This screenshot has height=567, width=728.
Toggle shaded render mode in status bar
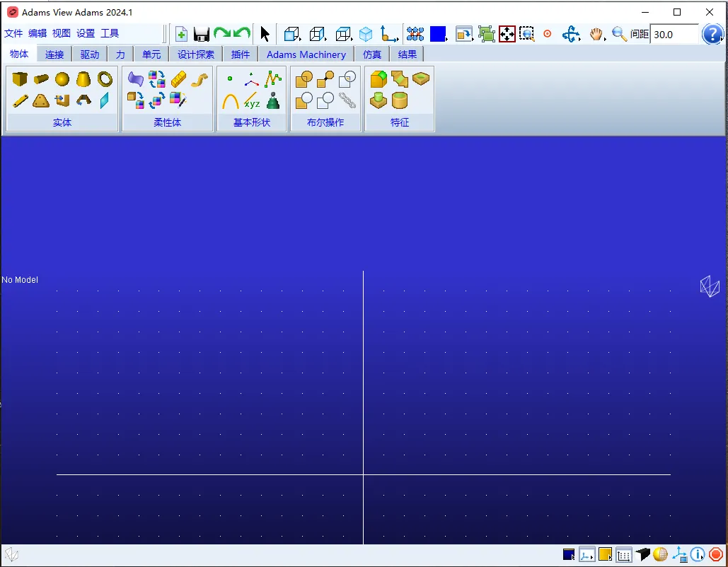[x=642, y=554]
